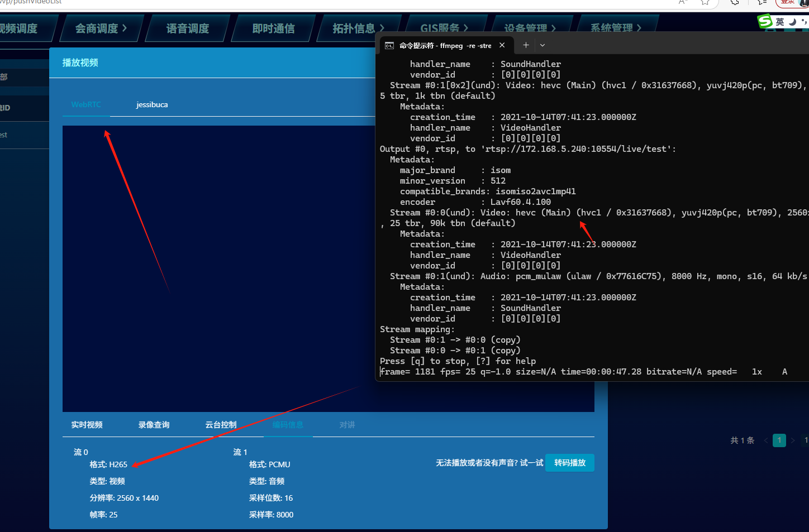Open the terminal new-tab dropdown chevron
Image resolution: width=809 pixels, height=532 pixels.
coord(542,45)
